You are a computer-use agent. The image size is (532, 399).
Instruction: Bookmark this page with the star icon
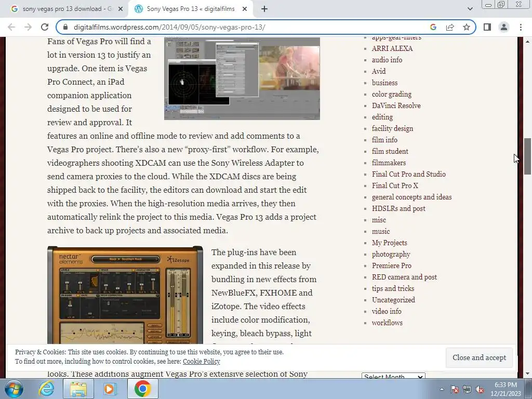click(x=467, y=27)
